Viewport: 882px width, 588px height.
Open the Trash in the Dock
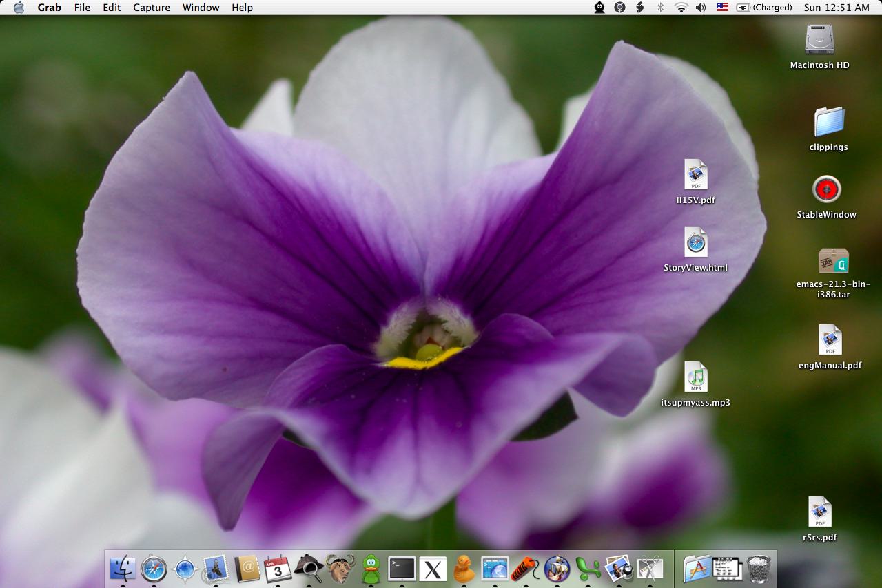[759, 569]
